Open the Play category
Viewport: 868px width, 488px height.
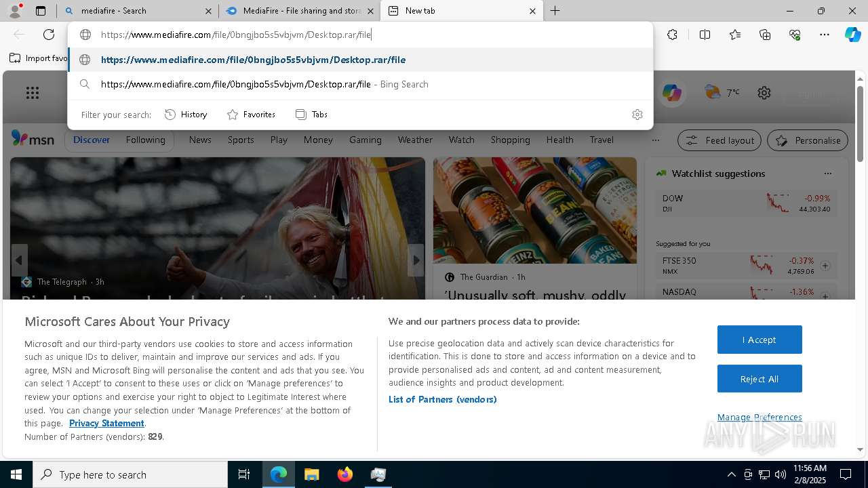tap(279, 140)
